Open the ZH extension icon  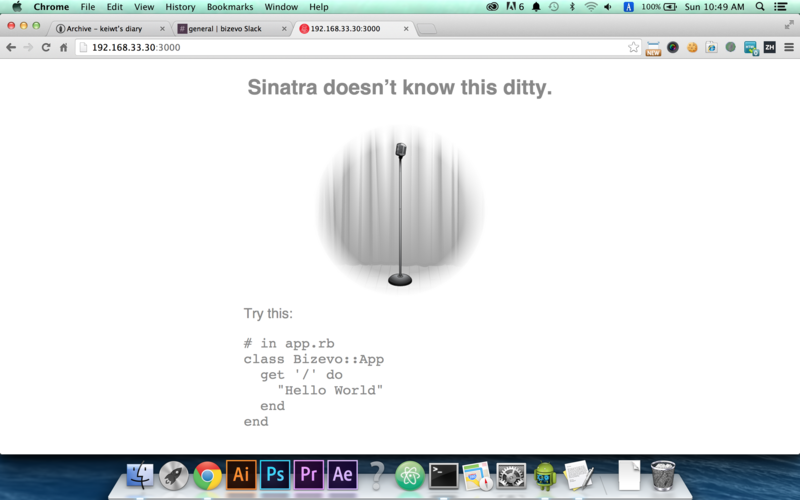(769, 47)
